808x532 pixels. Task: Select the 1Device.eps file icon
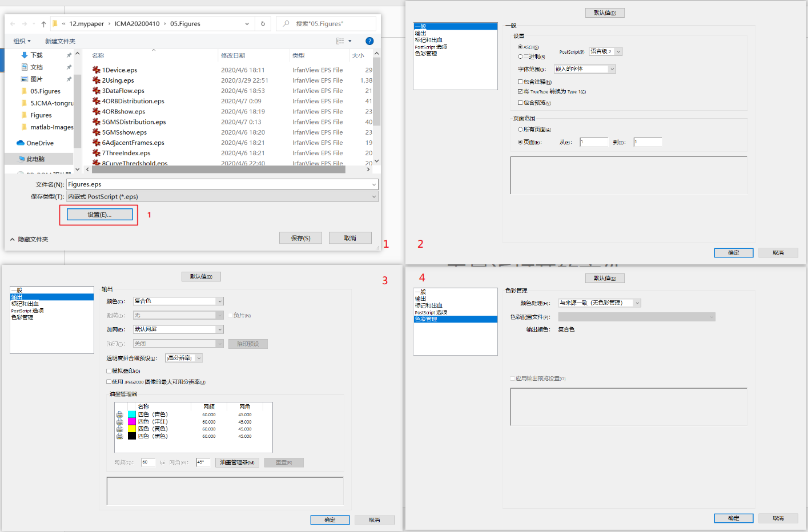pyautogui.click(x=97, y=70)
